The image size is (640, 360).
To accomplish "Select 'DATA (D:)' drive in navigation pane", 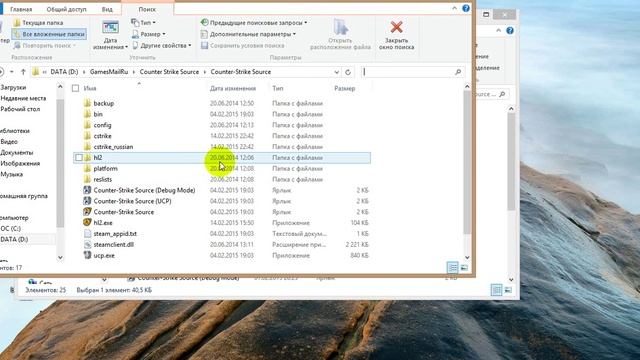I will pyautogui.click(x=14, y=240).
